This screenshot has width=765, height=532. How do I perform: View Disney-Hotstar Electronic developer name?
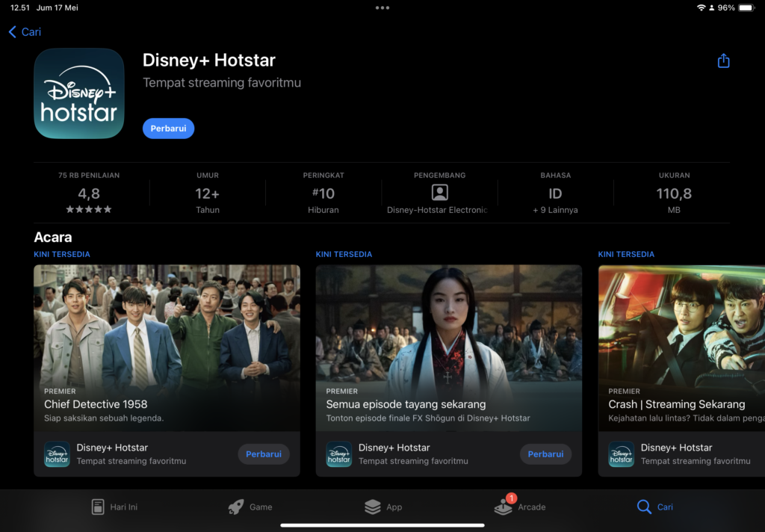(437, 210)
